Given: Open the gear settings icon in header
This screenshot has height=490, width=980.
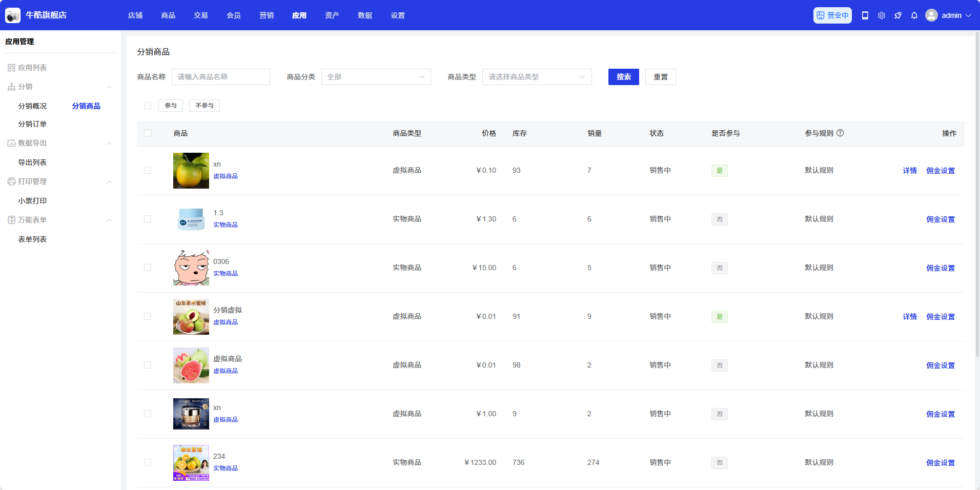Looking at the screenshot, I should coord(882,15).
